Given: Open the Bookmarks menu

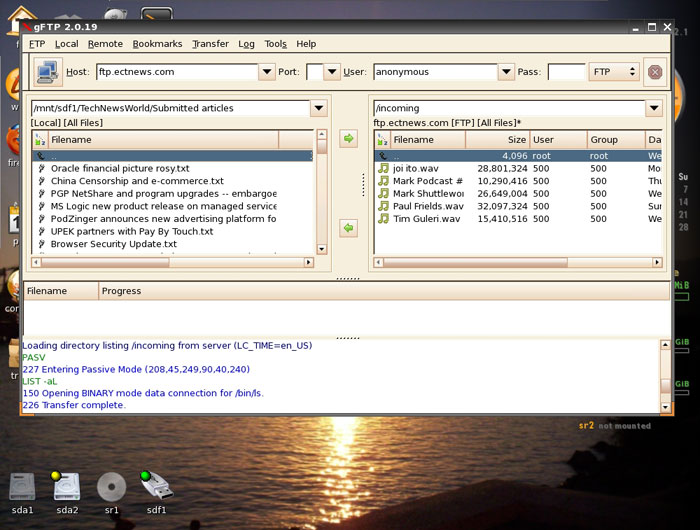Looking at the screenshot, I should click(x=157, y=44).
